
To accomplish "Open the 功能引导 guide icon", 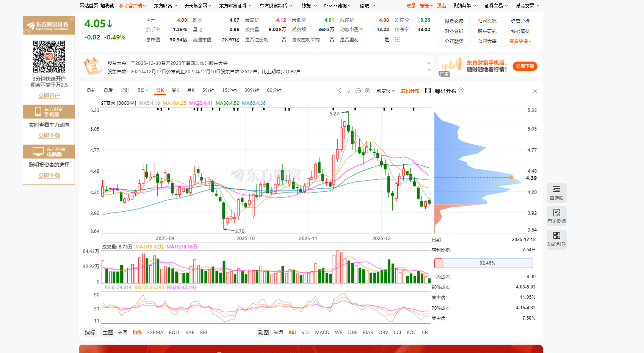I will coord(556,240).
